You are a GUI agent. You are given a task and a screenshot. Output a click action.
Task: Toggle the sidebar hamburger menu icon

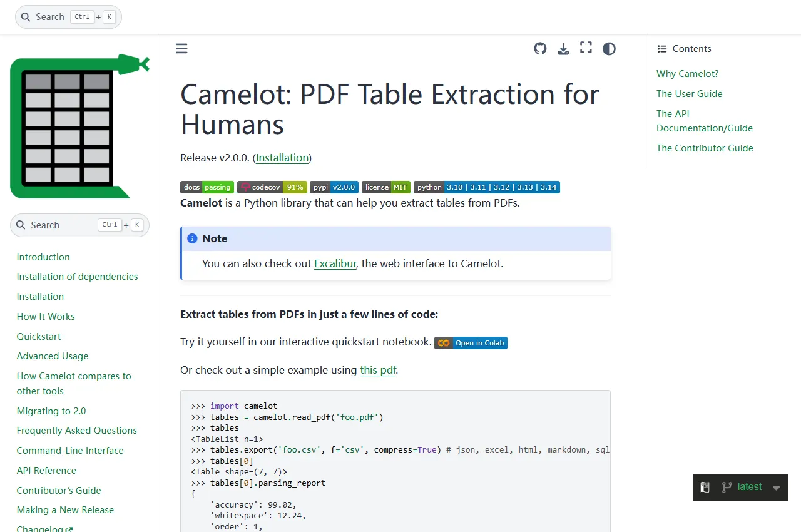tap(181, 49)
